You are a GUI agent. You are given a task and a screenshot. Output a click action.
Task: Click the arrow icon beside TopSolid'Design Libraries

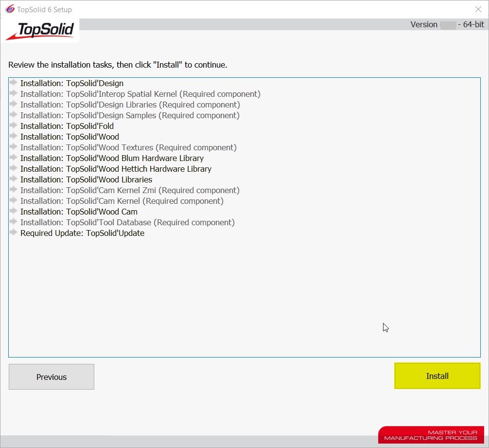click(x=14, y=104)
